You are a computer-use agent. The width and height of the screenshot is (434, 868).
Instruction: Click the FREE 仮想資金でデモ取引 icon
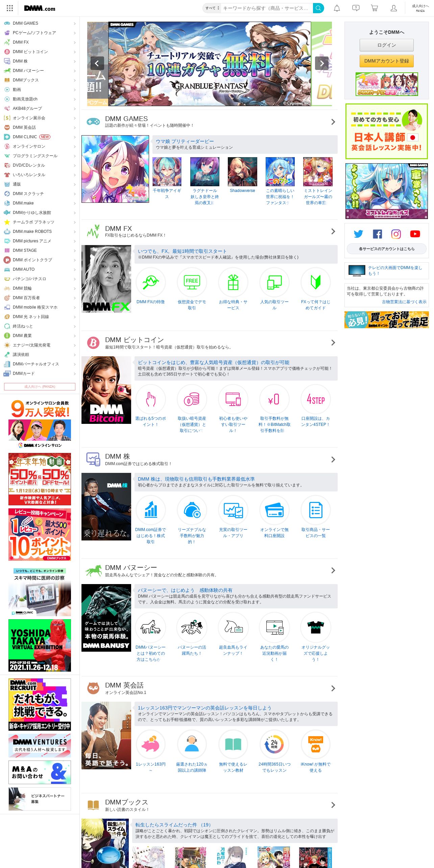click(x=192, y=282)
